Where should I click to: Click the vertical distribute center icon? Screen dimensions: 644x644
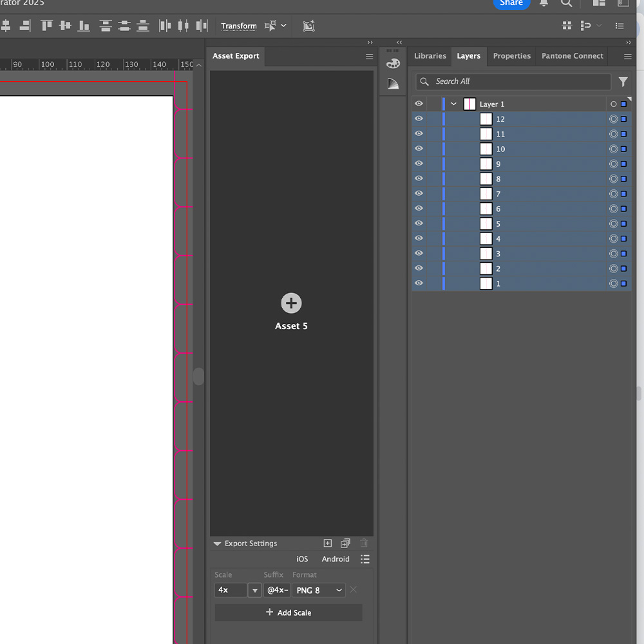[x=124, y=26]
